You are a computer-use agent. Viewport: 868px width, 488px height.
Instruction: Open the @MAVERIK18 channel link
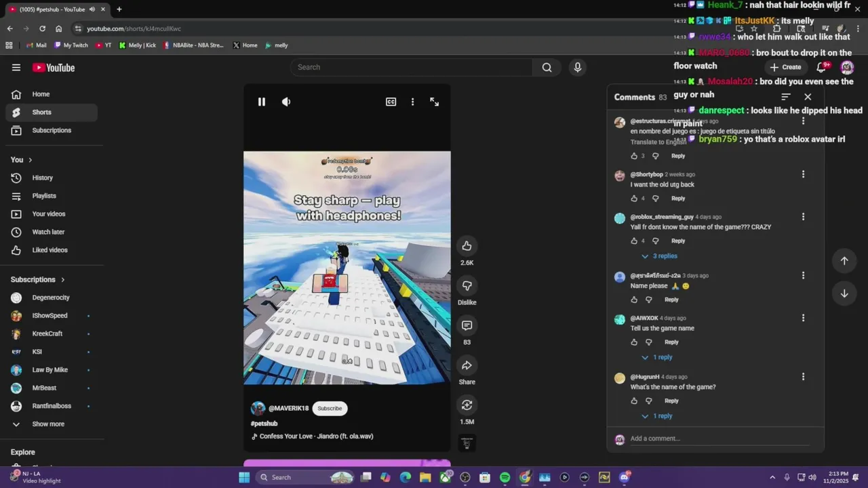288,408
